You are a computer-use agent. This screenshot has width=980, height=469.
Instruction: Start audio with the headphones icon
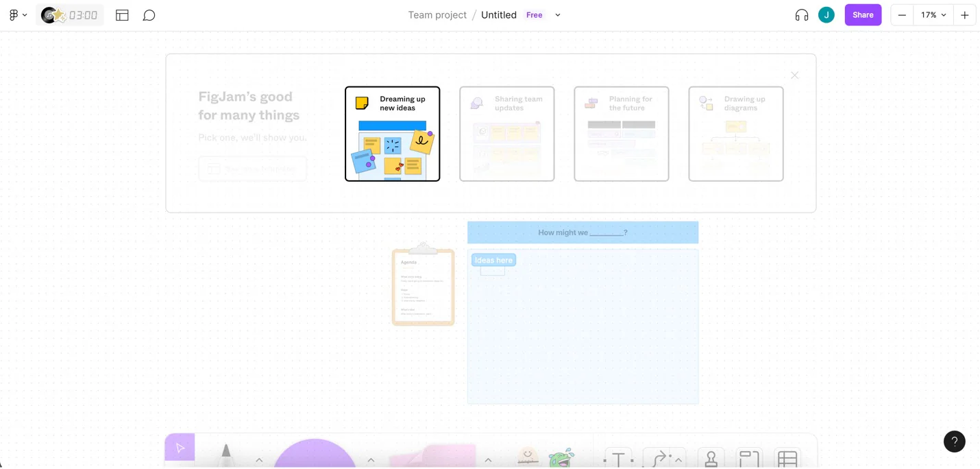pos(802,15)
